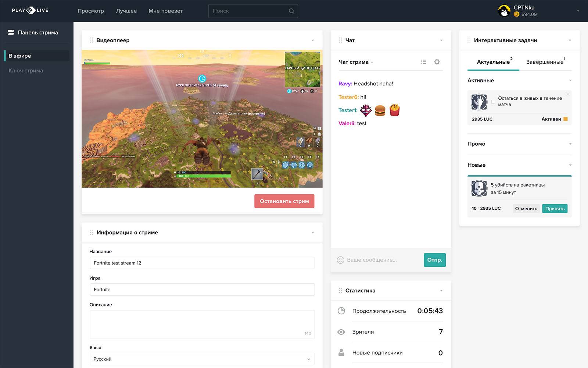Click the Название stream title field

coord(202,263)
